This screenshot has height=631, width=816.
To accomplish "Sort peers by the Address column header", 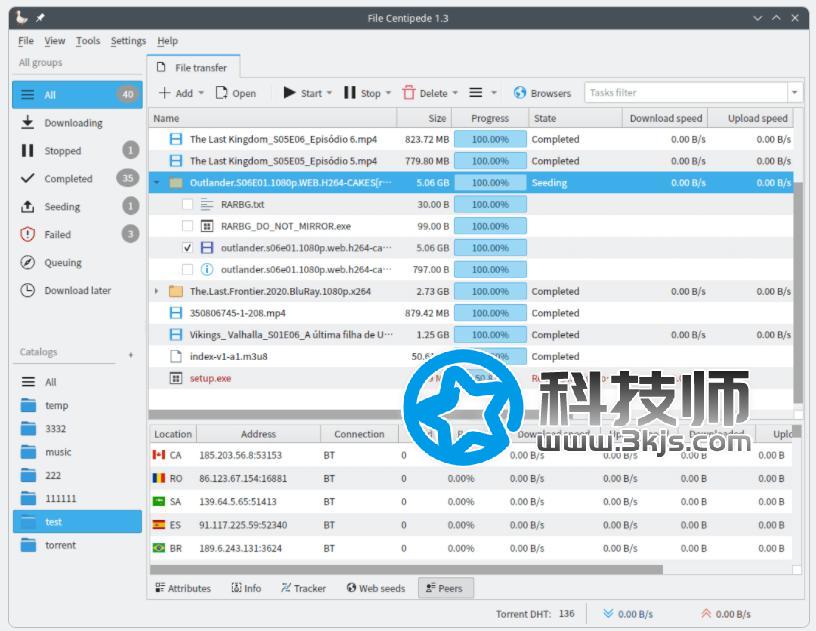I will [x=258, y=434].
